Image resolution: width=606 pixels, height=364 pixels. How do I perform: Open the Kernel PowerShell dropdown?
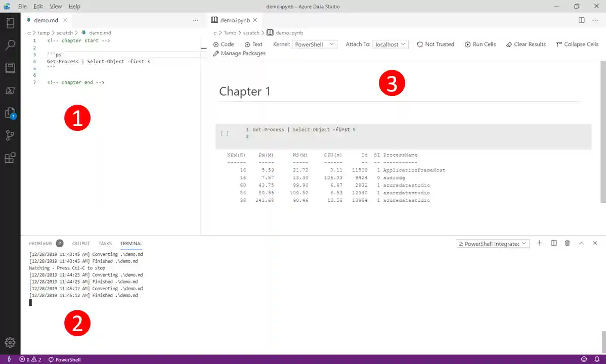click(315, 44)
